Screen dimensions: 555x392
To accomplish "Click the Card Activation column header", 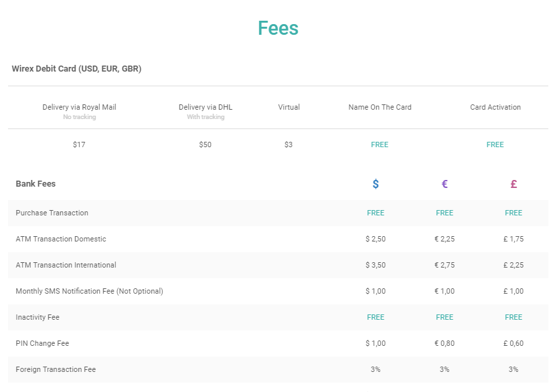I will click(x=495, y=107).
